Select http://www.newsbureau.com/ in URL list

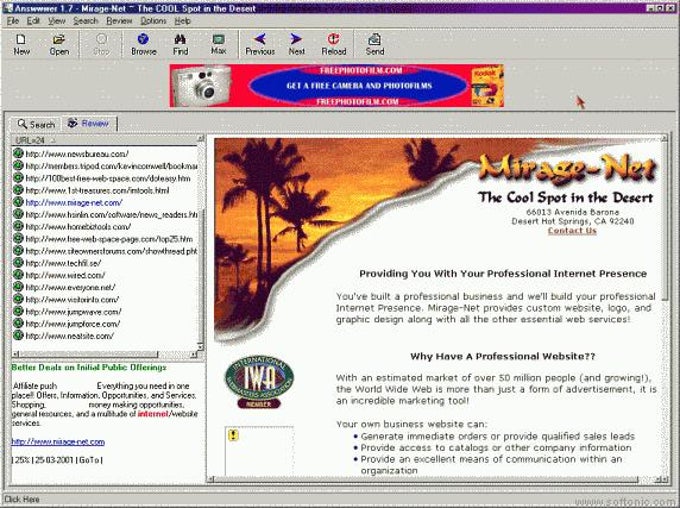(77, 154)
